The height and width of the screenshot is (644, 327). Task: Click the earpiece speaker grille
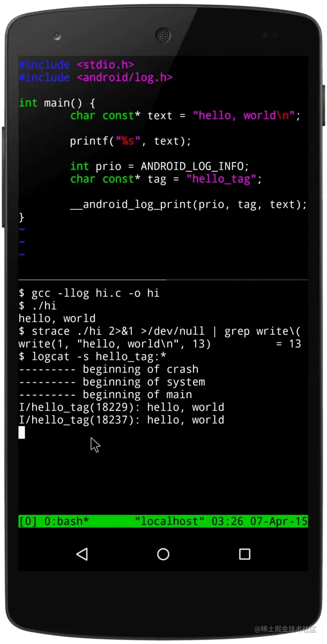pyautogui.click(x=163, y=35)
